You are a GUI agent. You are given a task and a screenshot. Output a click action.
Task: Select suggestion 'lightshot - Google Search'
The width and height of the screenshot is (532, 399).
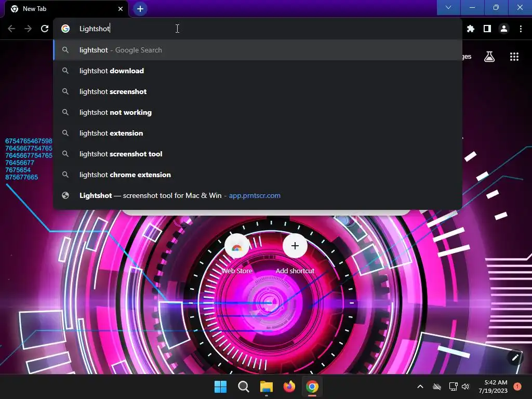(x=258, y=50)
